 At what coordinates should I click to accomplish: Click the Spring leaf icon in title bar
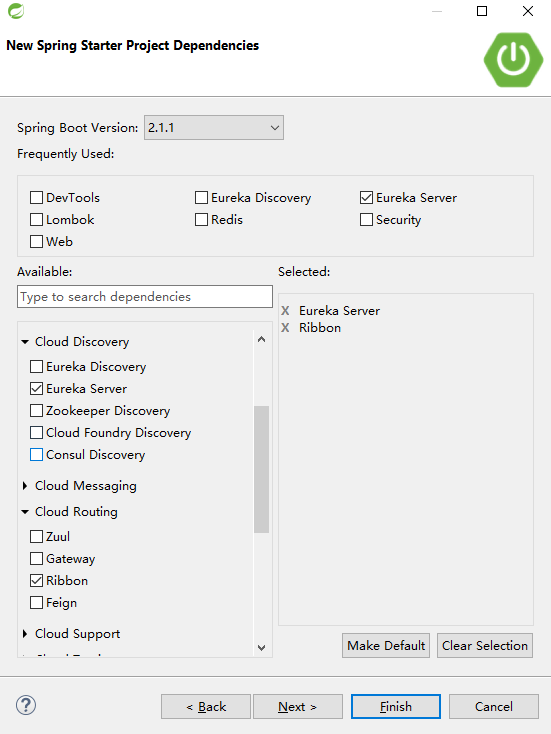click(16, 11)
